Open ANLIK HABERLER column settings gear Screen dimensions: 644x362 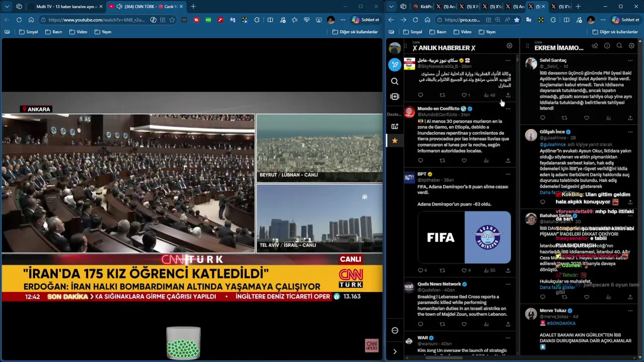click(x=509, y=46)
